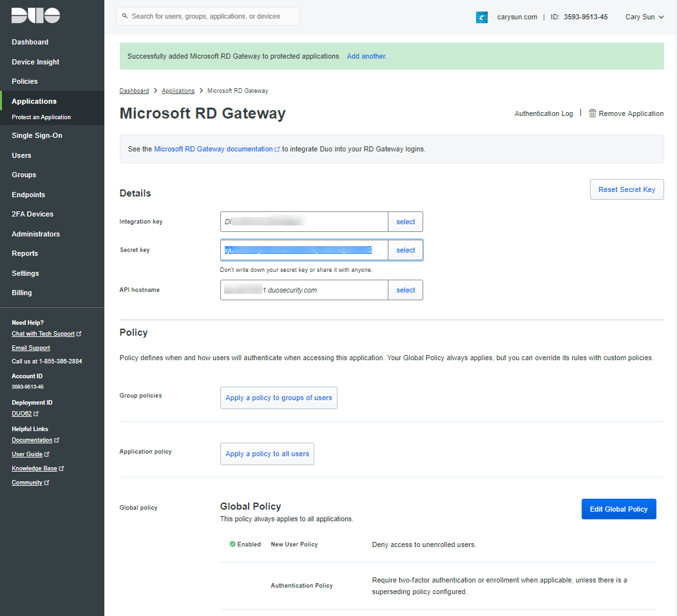Click the sidebar Account ID value 3593-9513-45
The image size is (677, 616).
[28, 387]
